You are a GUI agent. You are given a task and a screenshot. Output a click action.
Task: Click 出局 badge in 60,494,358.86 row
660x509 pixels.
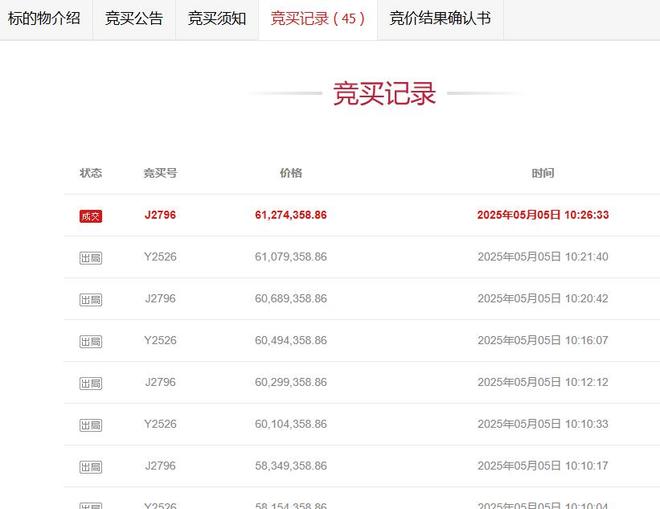coord(90,341)
